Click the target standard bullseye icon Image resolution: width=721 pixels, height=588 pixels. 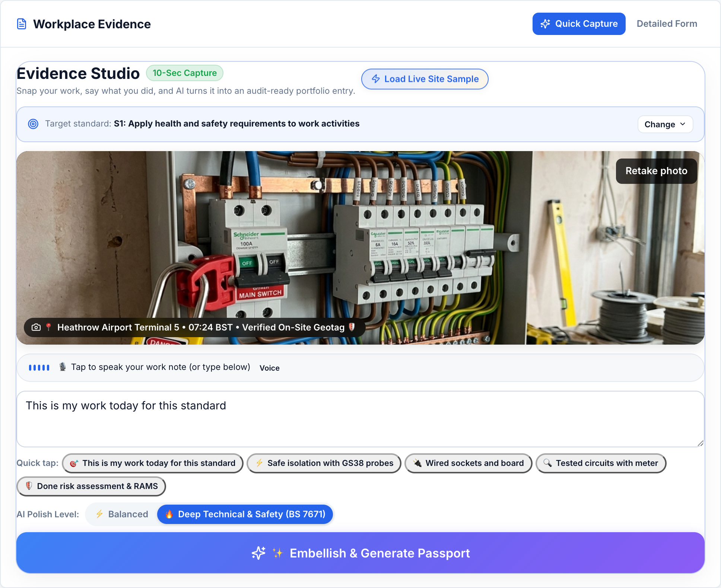33,124
